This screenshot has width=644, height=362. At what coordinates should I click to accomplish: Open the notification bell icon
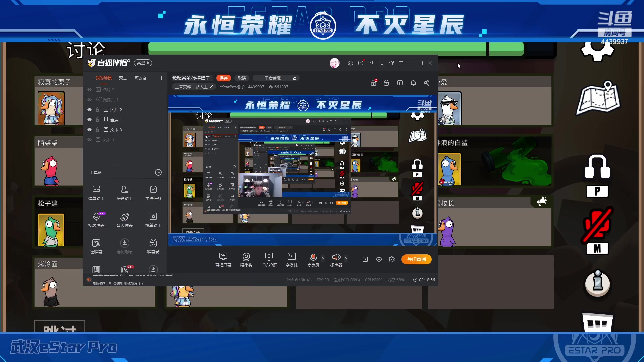point(413,83)
